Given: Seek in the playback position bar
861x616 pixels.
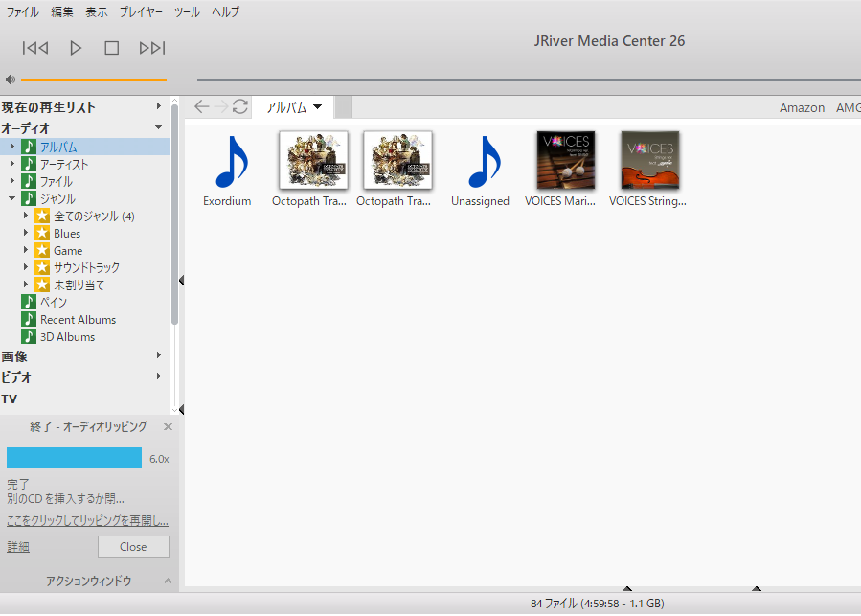Looking at the screenshot, I should click(529, 80).
